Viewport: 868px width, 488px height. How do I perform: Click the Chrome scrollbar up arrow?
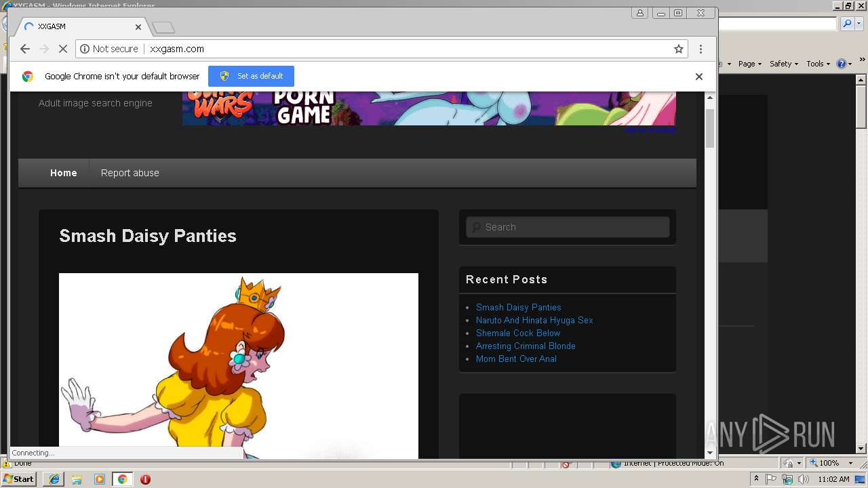710,98
